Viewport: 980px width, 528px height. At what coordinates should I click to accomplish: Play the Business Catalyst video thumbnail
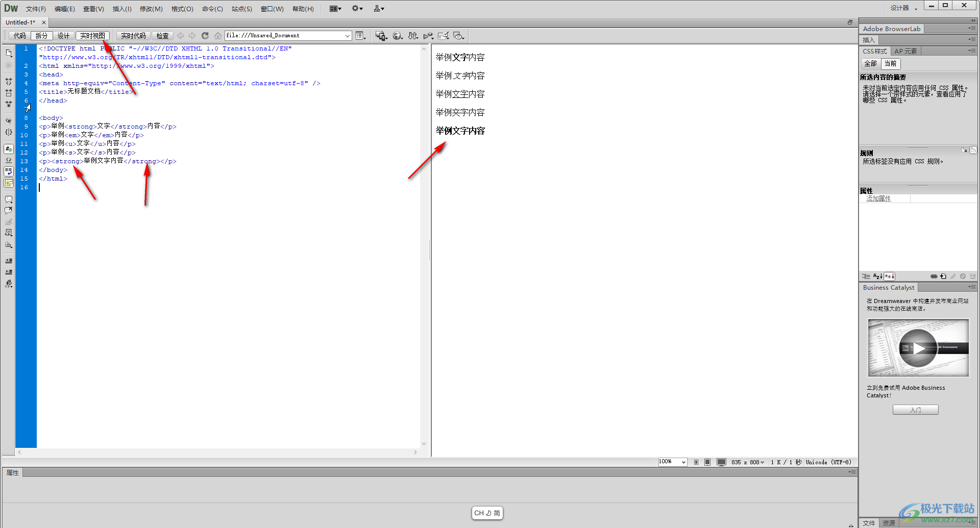(x=918, y=348)
